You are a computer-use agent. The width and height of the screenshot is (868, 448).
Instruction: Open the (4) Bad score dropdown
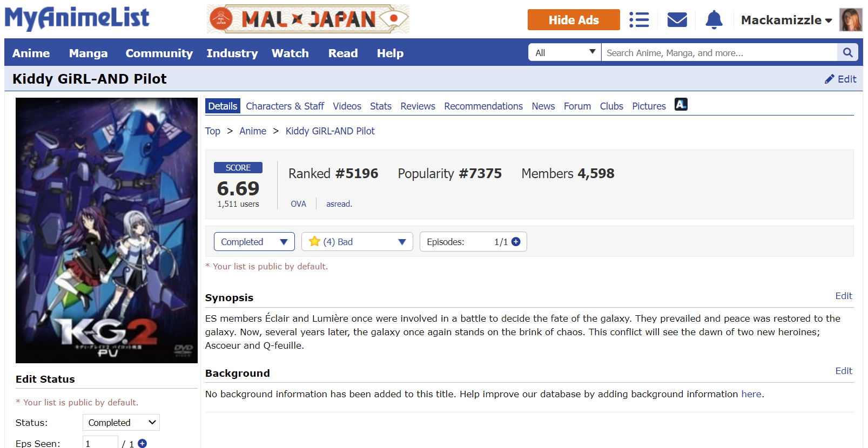pos(357,242)
